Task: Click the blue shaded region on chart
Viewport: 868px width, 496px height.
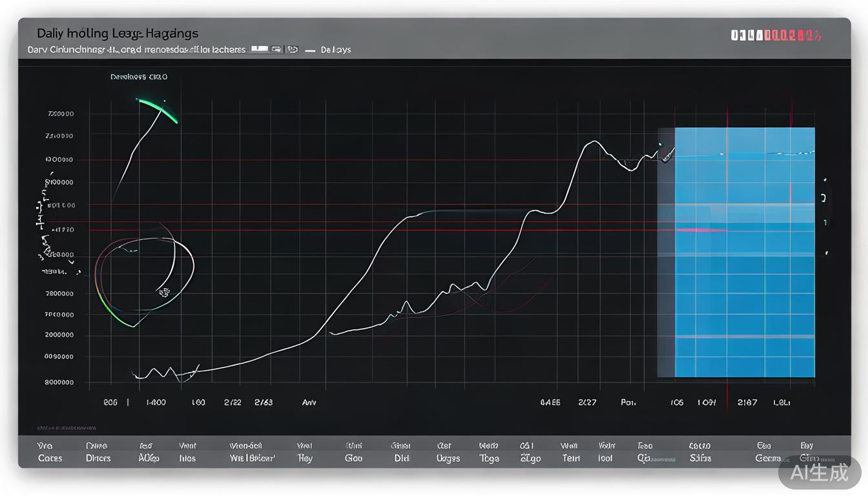Action: coord(743,291)
